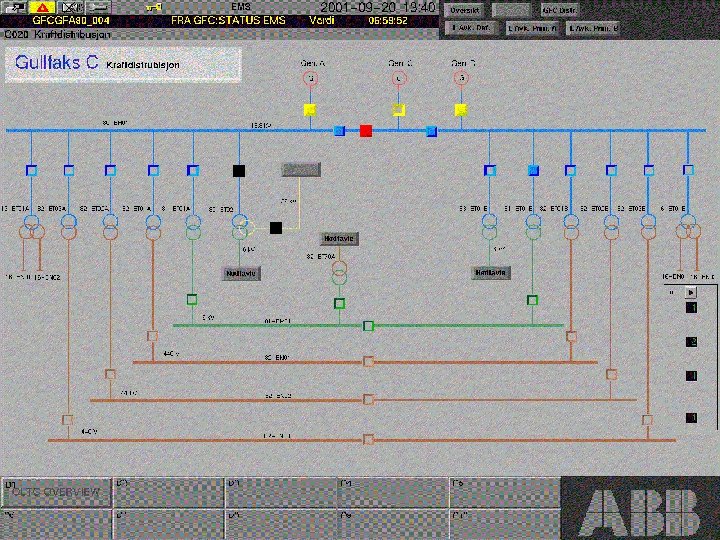The width and height of the screenshot is (720, 540).
Task: Click the second black square in the right panel
Action: (x=691, y=342)
